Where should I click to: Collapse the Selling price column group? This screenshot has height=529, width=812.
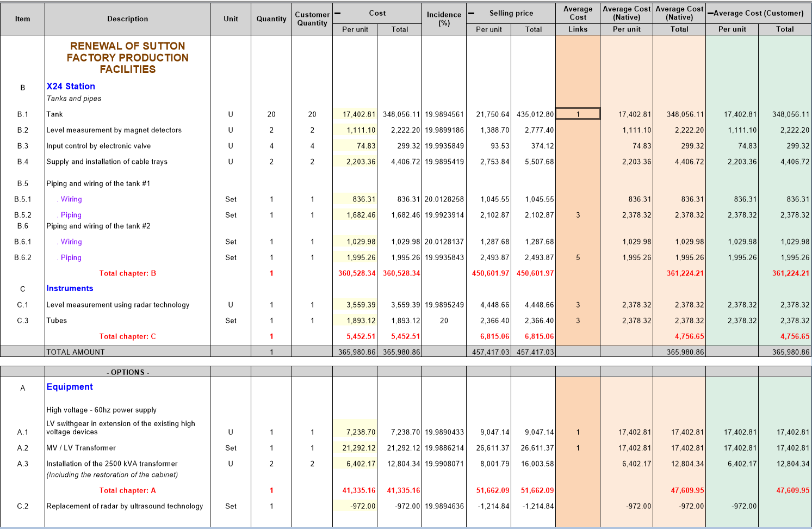coord(472,13)
